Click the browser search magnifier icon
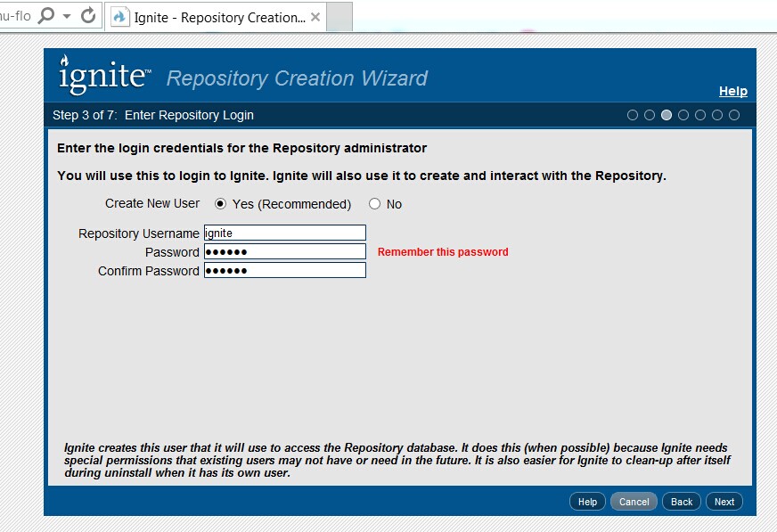Viewport: 777px width, 532px height. coord(46,15)
